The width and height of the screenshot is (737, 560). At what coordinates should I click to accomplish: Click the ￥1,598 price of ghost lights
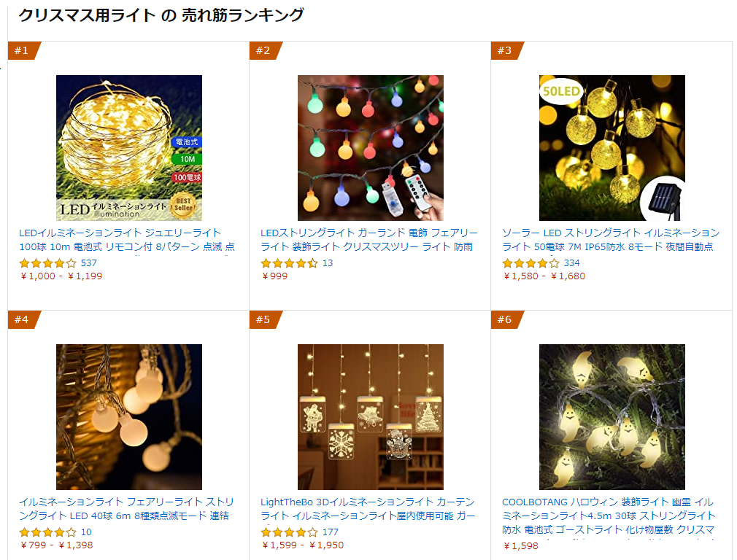(x=520, y=546)
